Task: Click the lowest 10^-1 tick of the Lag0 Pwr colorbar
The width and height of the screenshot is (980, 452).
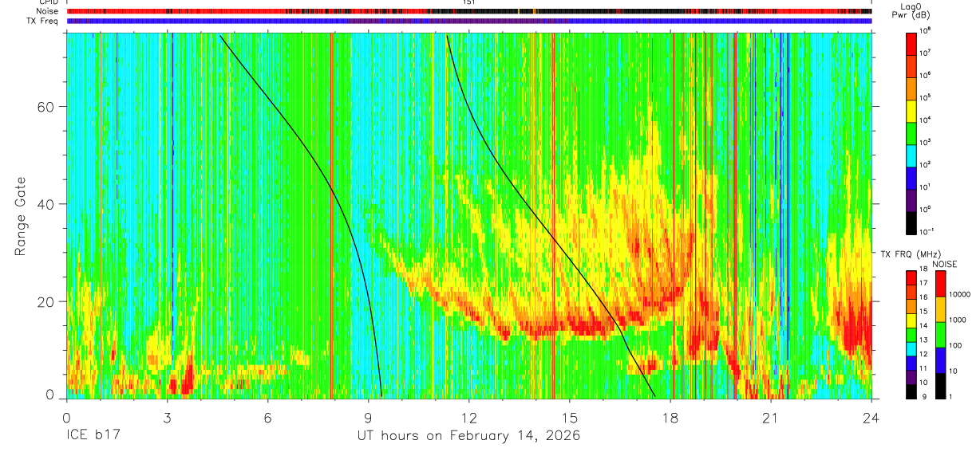Action: pyautogui.click(x=928, y=232)
